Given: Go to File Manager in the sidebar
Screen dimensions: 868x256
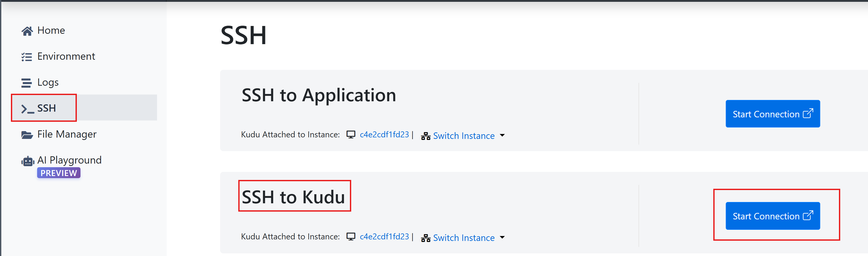Looking at the screenshot, I should (x=67, y=134).
